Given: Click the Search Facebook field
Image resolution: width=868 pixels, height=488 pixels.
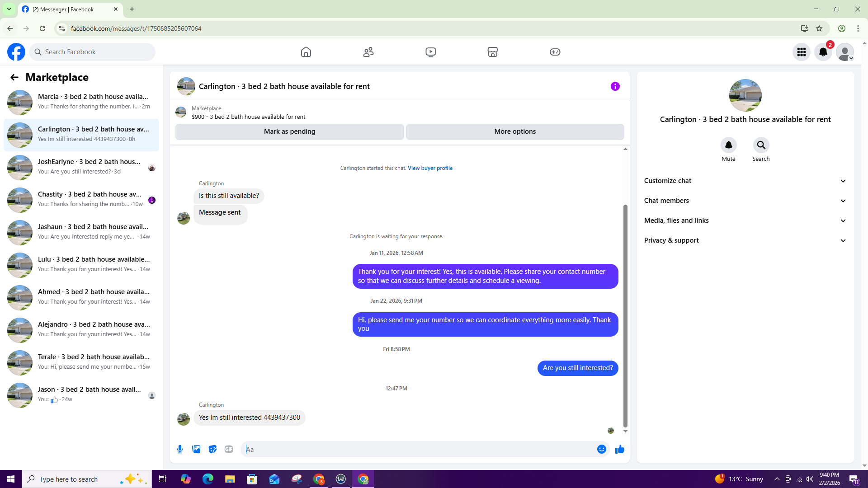Looking at the screenshot, I should 92,52.
